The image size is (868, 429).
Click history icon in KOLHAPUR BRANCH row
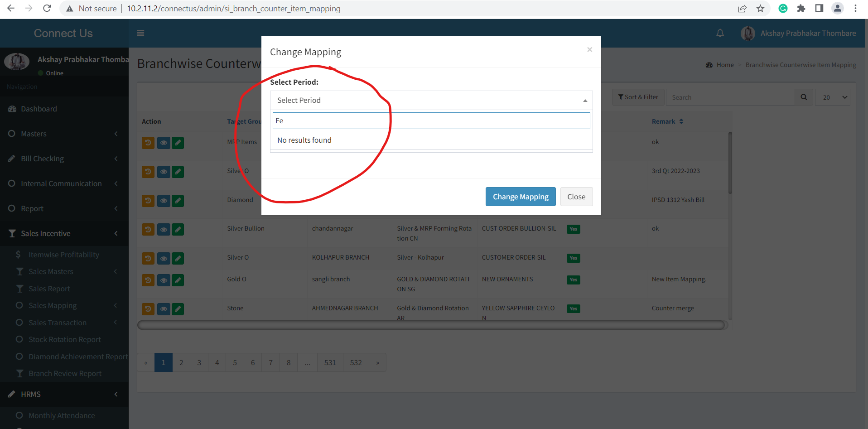coord(148,259)
